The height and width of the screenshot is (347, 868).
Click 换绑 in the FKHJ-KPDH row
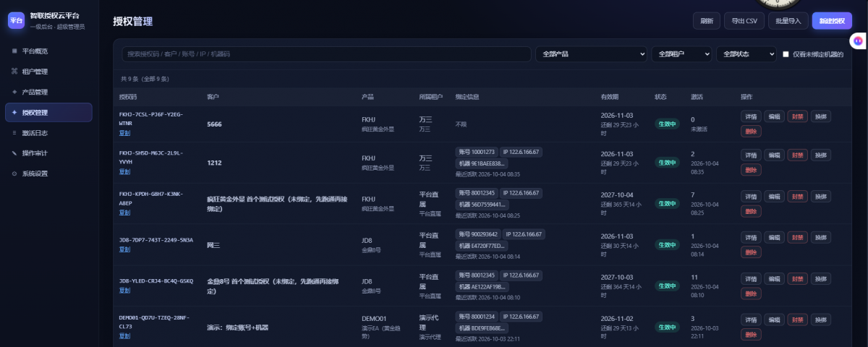pos(820,196)
